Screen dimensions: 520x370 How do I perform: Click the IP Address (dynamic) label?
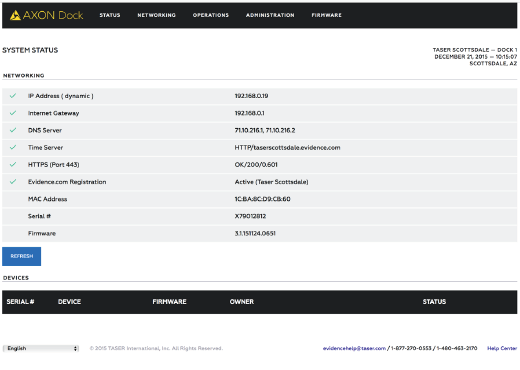(x=61, y=96)
